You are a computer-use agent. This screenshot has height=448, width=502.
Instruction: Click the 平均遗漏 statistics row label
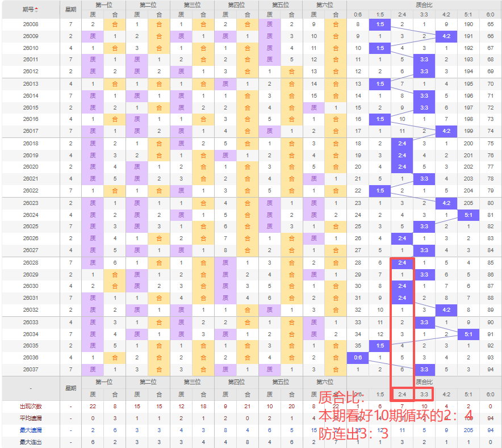(31, 418)
